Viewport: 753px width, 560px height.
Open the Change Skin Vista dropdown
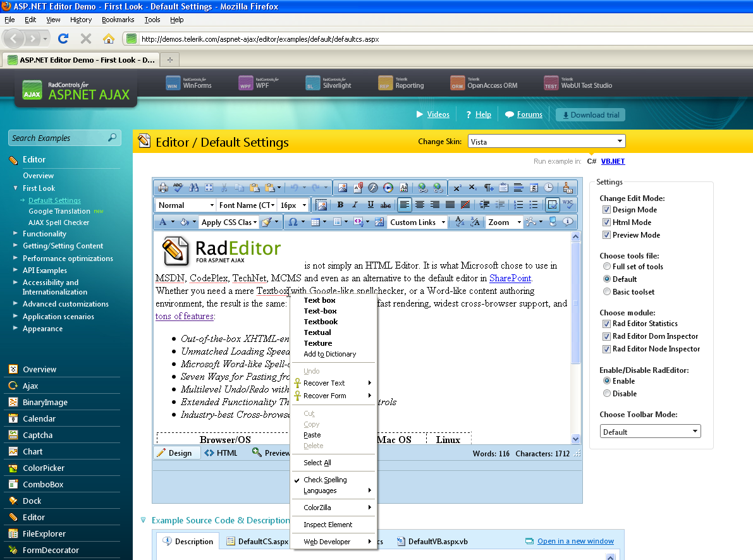click(x=546, y=142)
